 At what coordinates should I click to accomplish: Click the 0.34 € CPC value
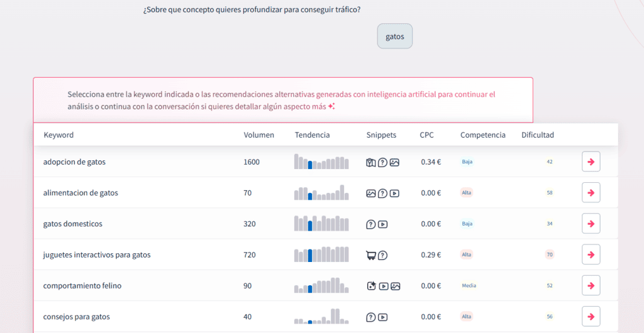pos(431,162)
